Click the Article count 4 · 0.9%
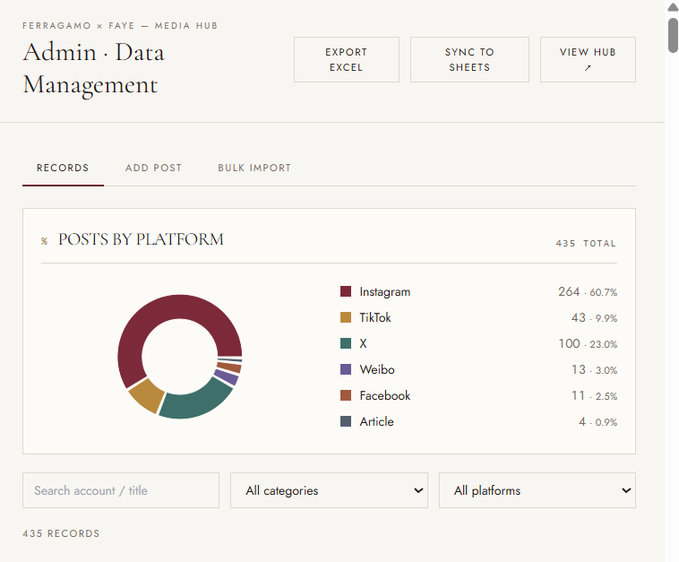Image resolution: width=679 pixels, height=562 pixels. coord(598,422)
